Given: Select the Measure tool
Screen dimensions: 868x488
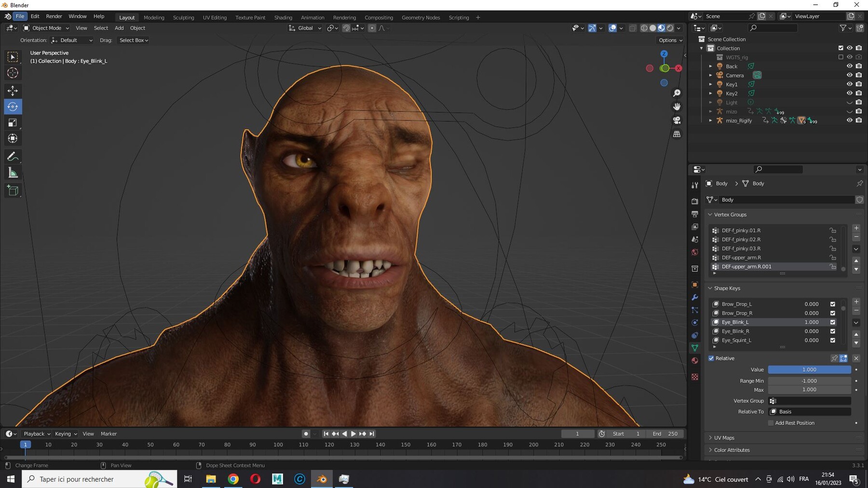Looking at the screenshot, I should coord(13,172).
